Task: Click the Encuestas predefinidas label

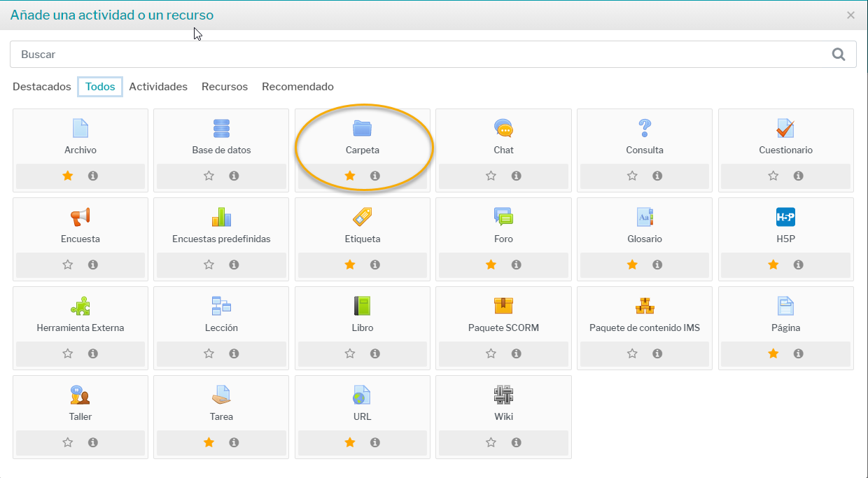Action: point(221,239)
